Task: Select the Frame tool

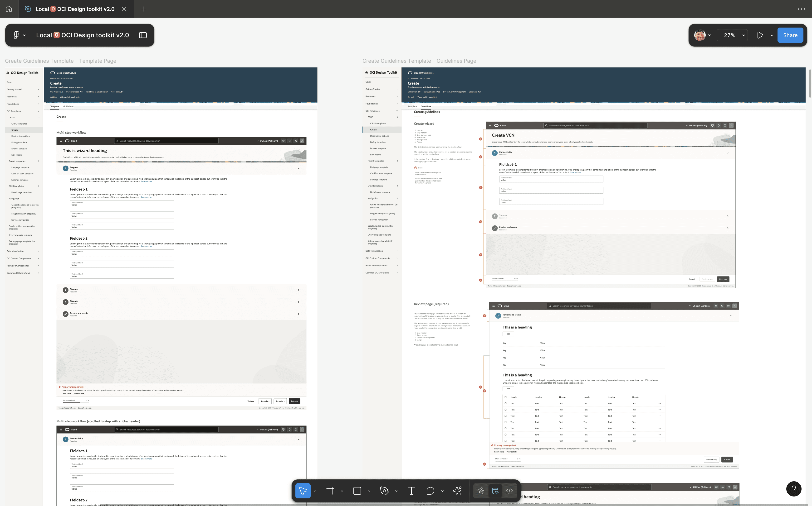Action: tap(330, 491)
